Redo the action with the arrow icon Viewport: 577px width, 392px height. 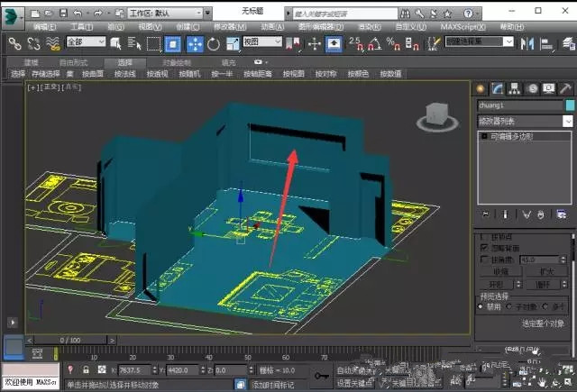coord(98,14)
